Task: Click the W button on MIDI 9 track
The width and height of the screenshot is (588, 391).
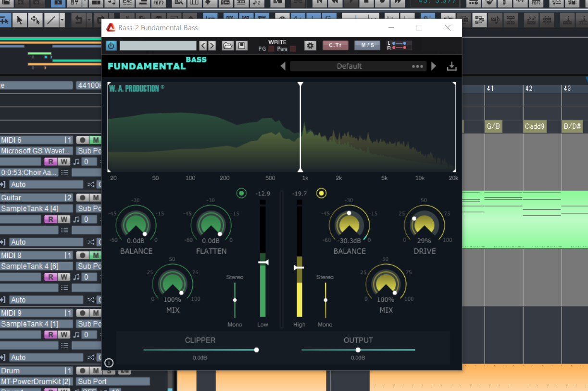Action: [64, 335]
